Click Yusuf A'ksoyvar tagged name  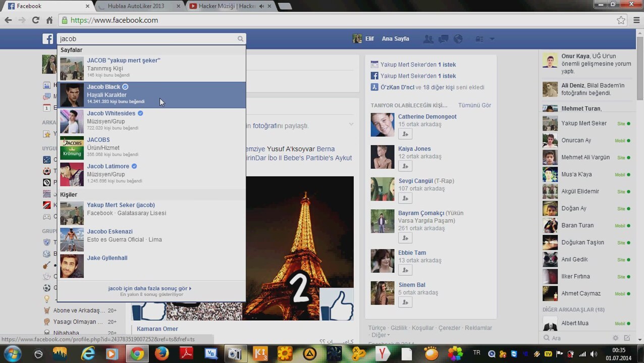(x=291, y=149)
